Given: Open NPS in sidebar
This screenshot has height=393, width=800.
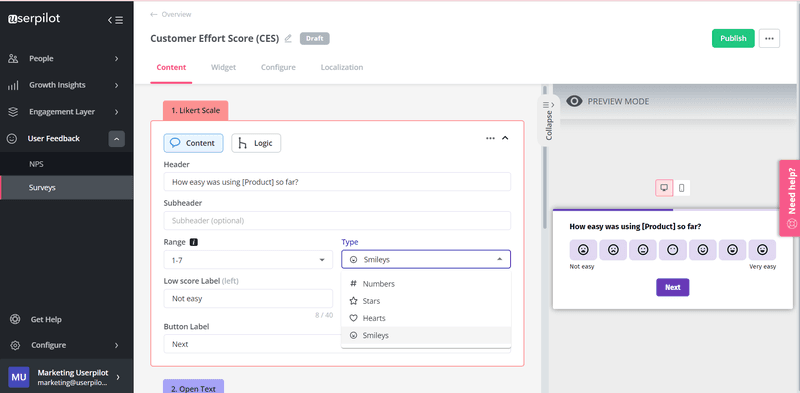Looking at the screenshot, I should (x=67, y=164).
